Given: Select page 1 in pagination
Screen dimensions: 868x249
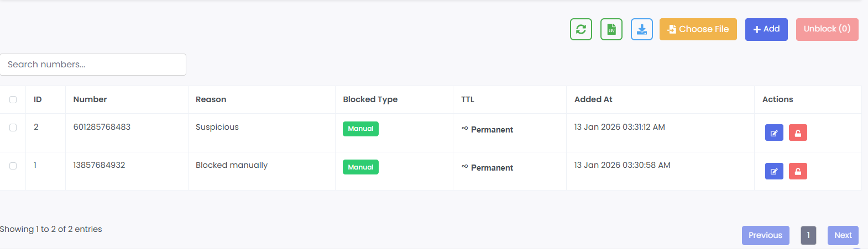Looking at the screenshot, I should coord(808,235).
